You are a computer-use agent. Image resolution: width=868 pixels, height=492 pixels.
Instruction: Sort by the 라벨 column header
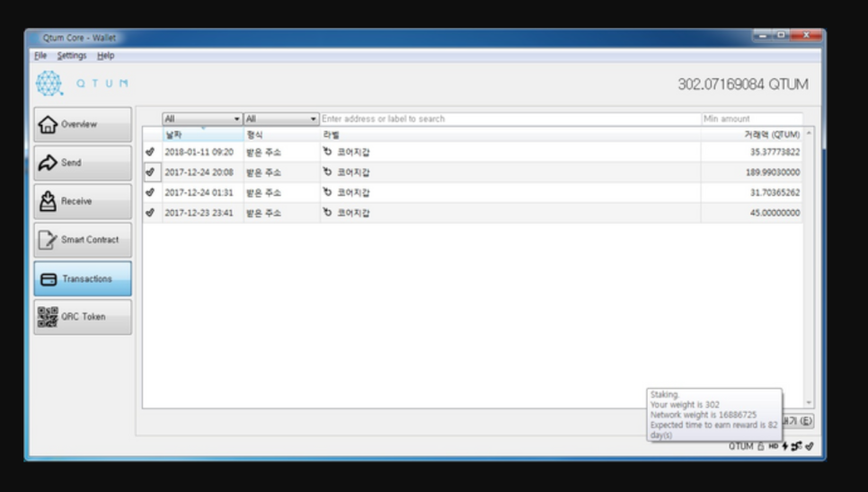click(x=510, y=135)
